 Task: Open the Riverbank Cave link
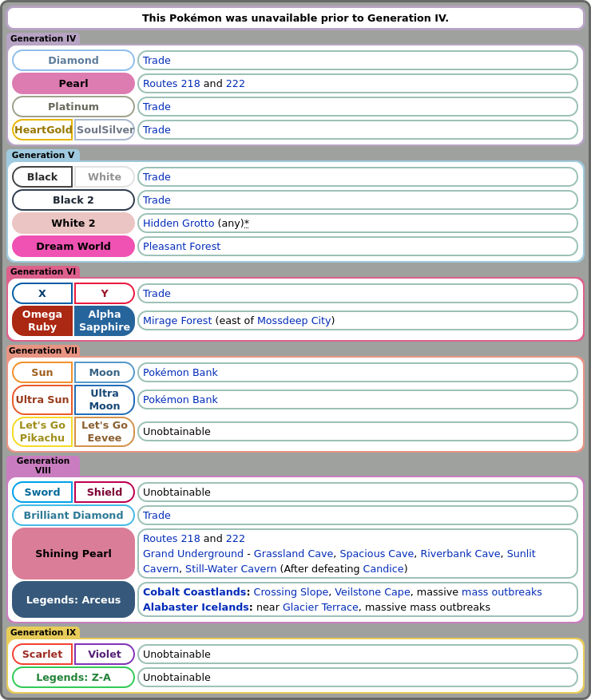461,554
